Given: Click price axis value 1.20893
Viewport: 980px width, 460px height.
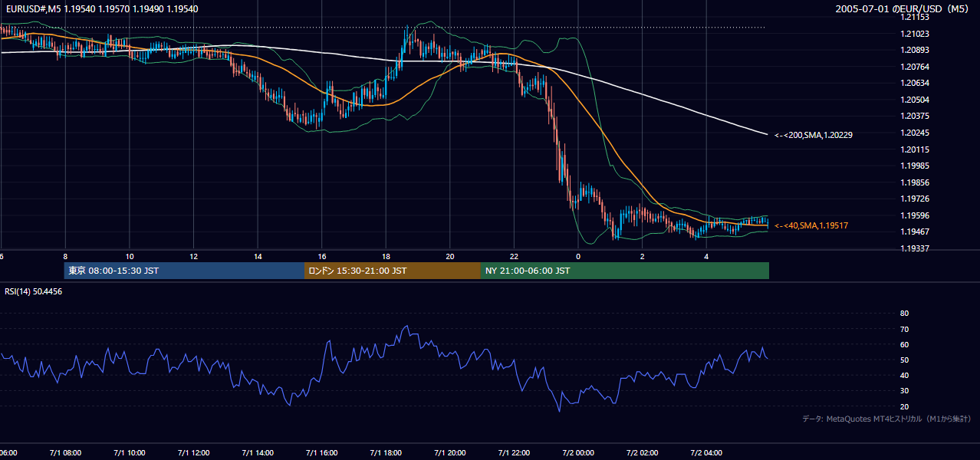Looking at the screenshot, I should (x=915, y=50).
